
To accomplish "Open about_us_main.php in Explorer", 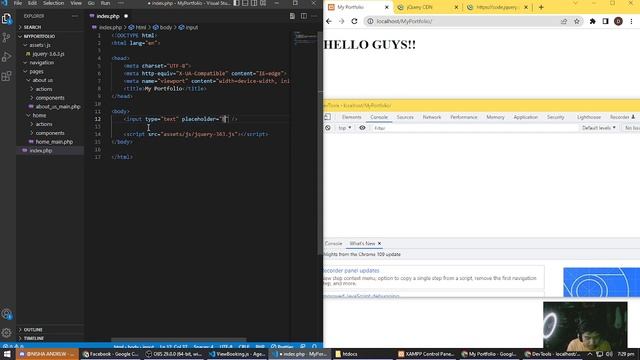I will pos(58,107).
